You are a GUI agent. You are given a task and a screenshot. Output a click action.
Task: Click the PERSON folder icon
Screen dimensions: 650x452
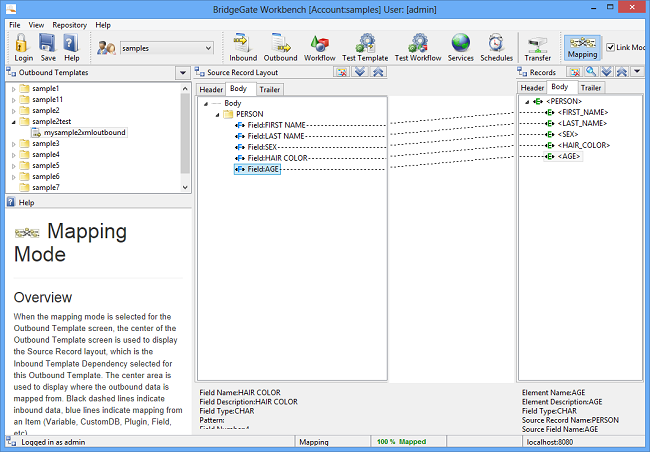pos(228,114)
